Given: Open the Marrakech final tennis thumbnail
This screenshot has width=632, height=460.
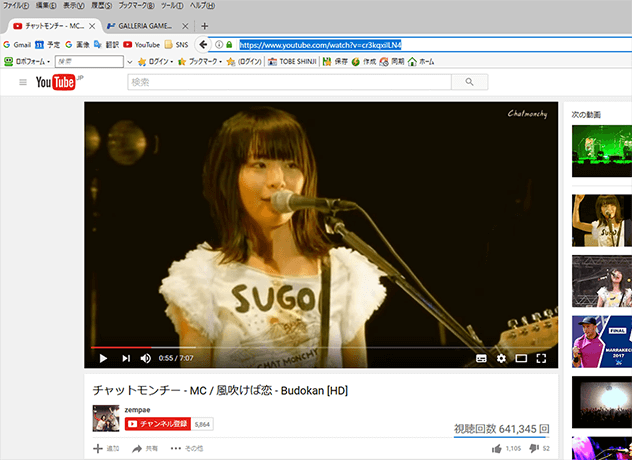Looking at the screenshot, I should pos(602,341).
